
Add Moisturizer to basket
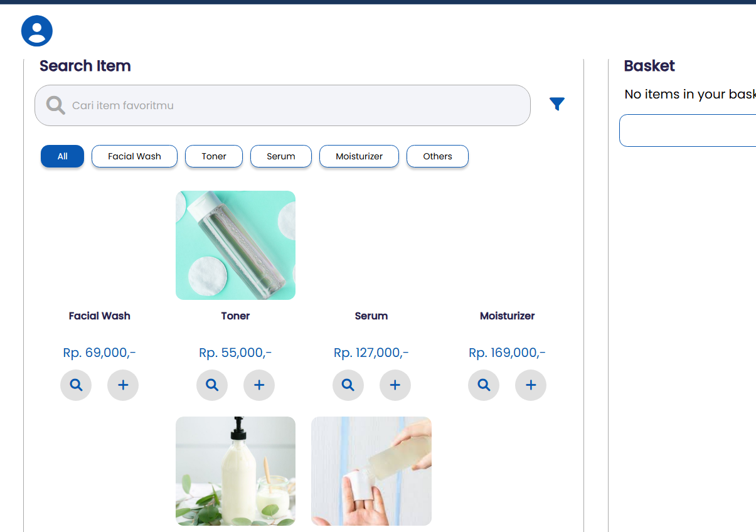[531, 385]
